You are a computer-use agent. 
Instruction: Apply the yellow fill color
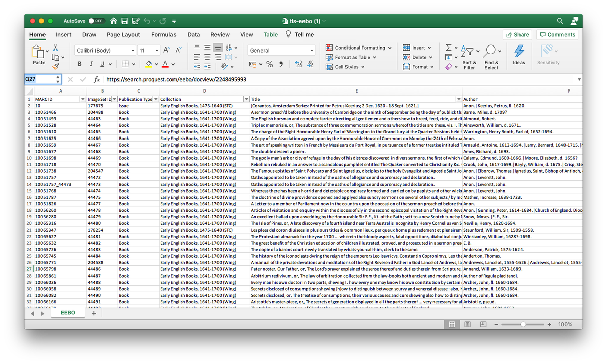(x=148, y=64)
